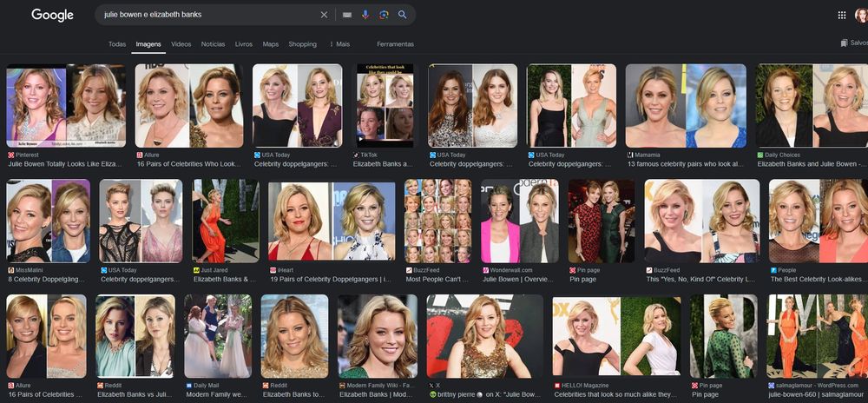868x403 pixels.
Task: Open the Livros tab
Action: (x=244, y=44)
